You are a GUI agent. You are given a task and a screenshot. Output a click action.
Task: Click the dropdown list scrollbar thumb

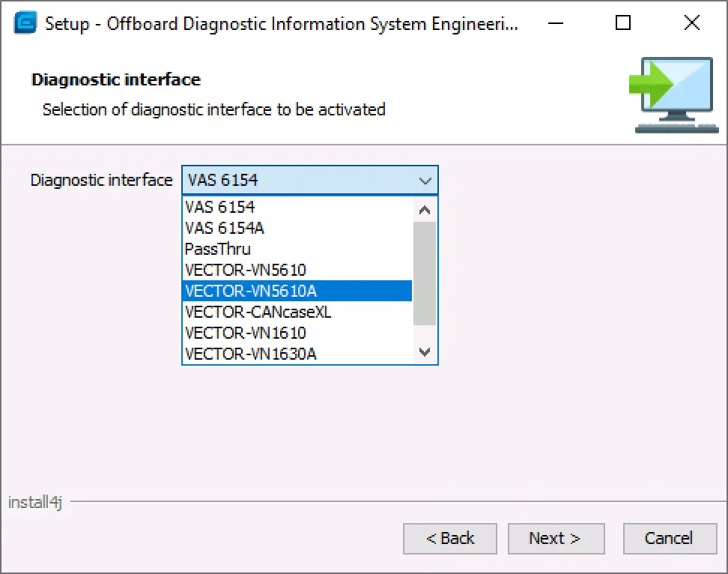tap(425, 274)
